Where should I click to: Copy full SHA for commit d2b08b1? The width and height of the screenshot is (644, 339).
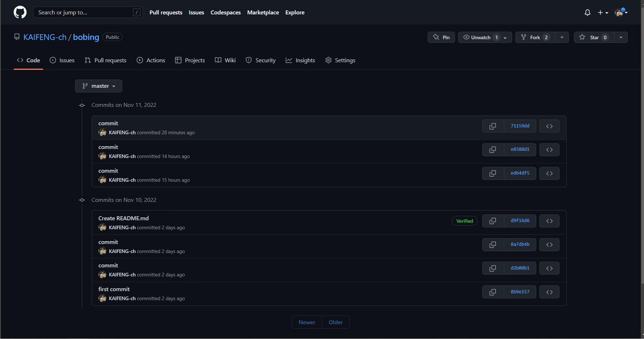point(493,268)
